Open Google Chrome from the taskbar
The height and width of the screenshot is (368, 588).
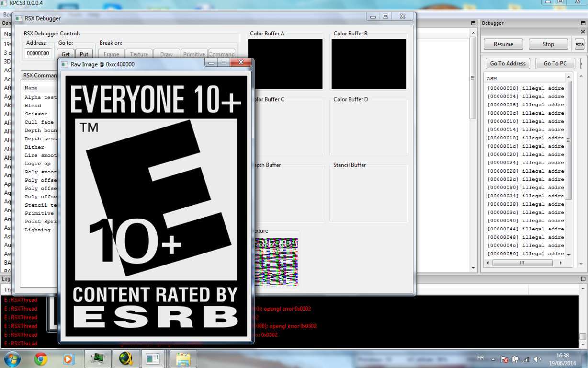[41, 358]
